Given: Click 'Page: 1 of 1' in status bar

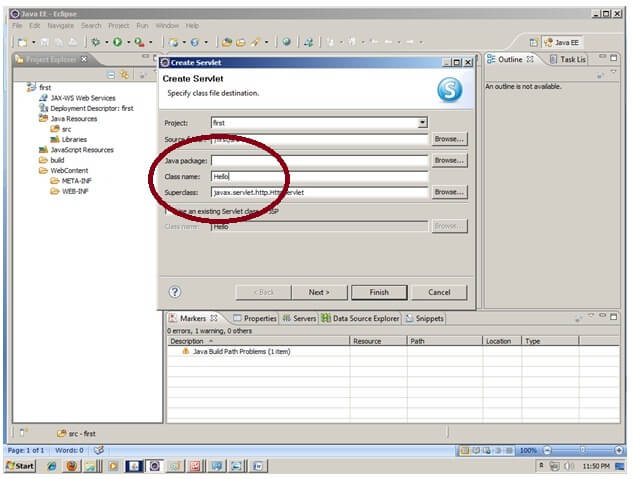Looking at the screenshot, I should [x=26, y=450].
